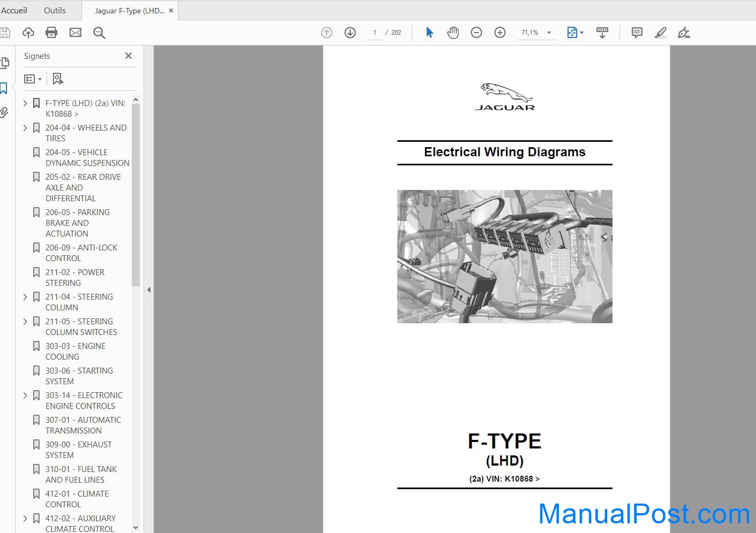The width and height of the screenshot is (756, 533).
Task: Expand the 412-02 Auxiliary Climate Control bookmark
Action: [25, 518]
